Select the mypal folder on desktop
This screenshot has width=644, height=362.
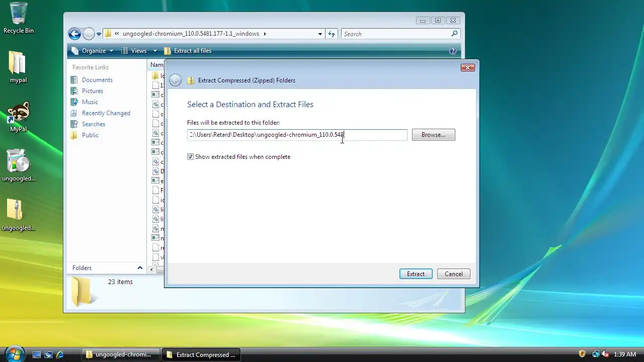click(18, 67)
